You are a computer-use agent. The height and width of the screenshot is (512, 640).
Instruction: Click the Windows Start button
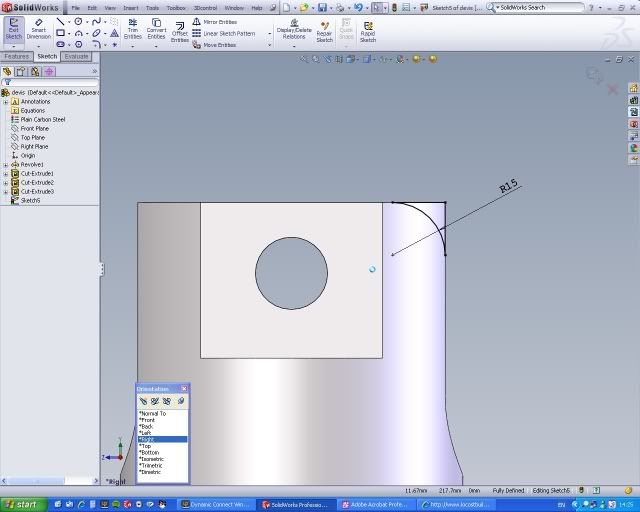click(20, 504)
